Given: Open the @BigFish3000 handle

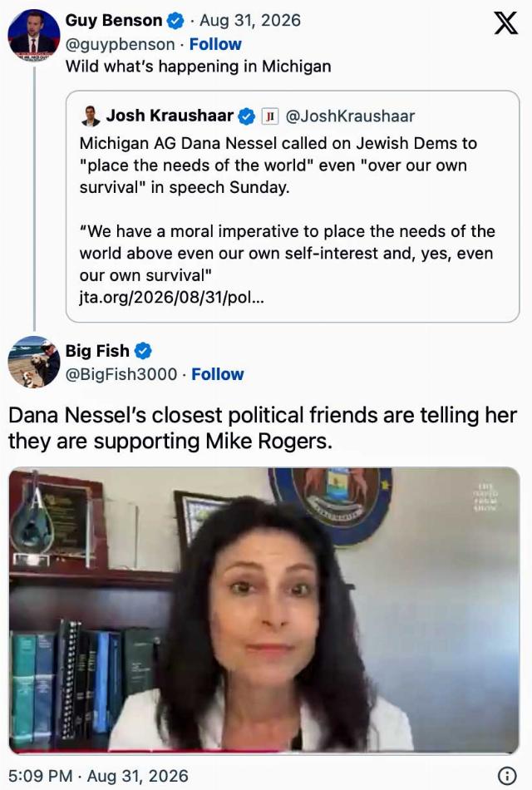Looking at the screenshot, I should coord(121,374).
